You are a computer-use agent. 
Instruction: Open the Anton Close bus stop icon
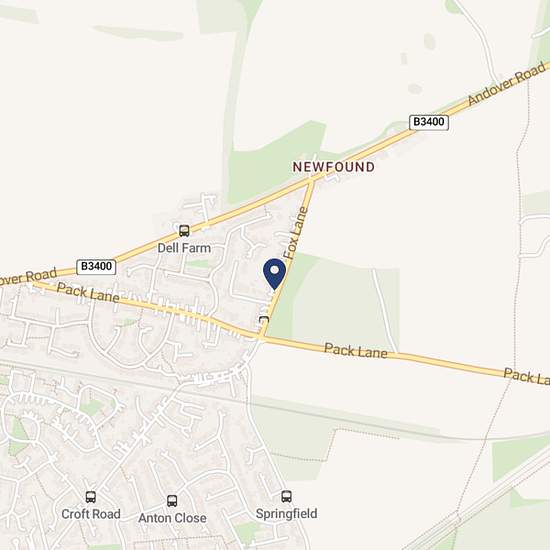pos(172,501)
